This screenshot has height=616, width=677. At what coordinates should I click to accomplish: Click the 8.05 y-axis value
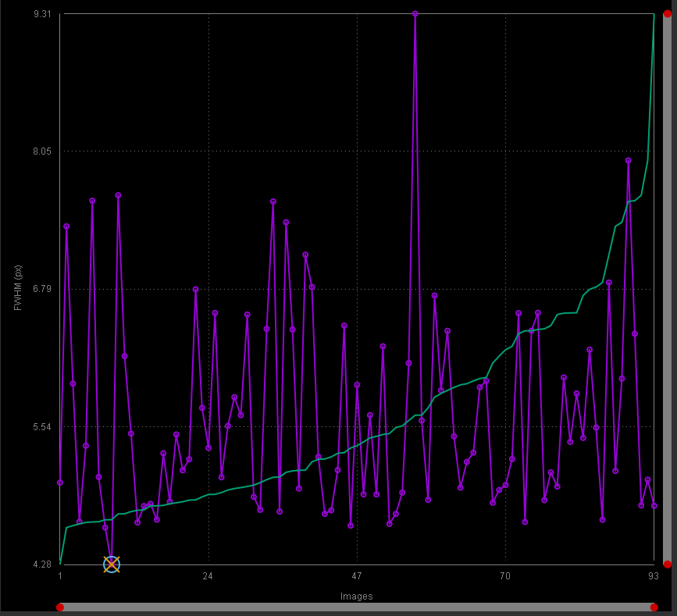(42, 151)
